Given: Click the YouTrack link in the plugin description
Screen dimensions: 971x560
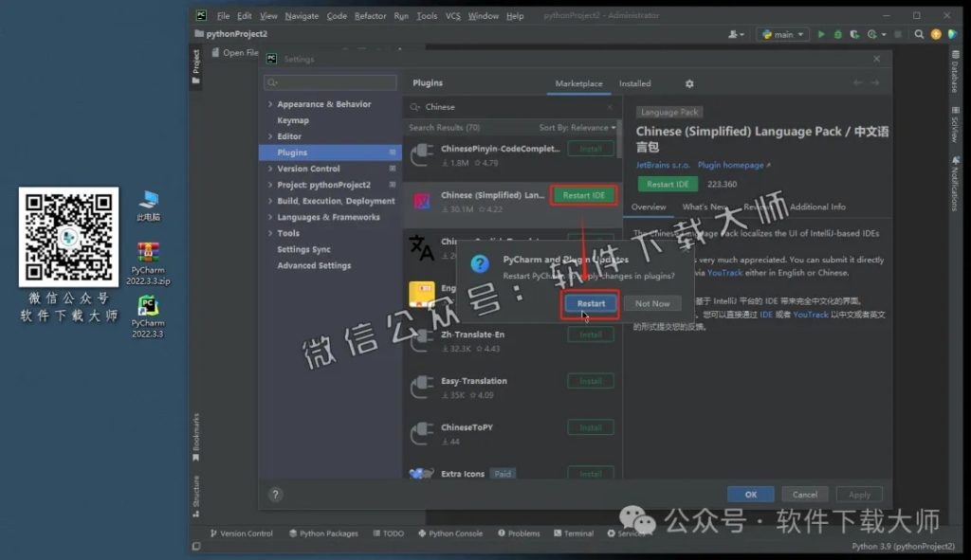Looking at the screenshot, I should (725, 273).
